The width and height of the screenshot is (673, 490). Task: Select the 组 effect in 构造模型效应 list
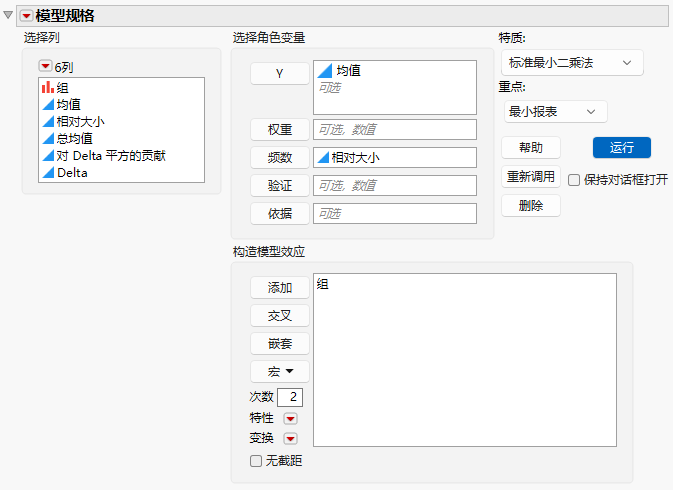tap(323, 284)
